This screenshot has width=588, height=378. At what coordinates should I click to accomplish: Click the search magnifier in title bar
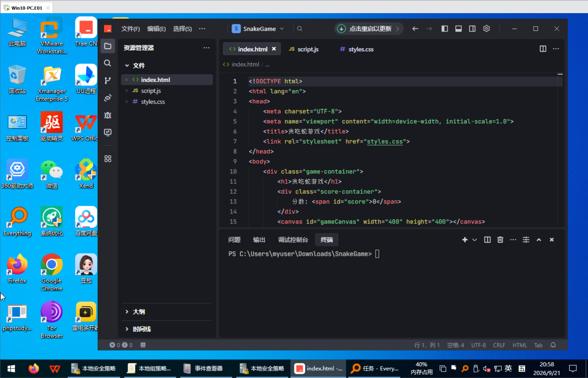[300, 29]
